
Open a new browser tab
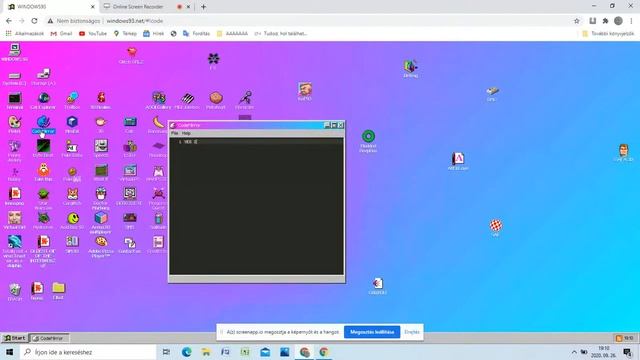203,7
